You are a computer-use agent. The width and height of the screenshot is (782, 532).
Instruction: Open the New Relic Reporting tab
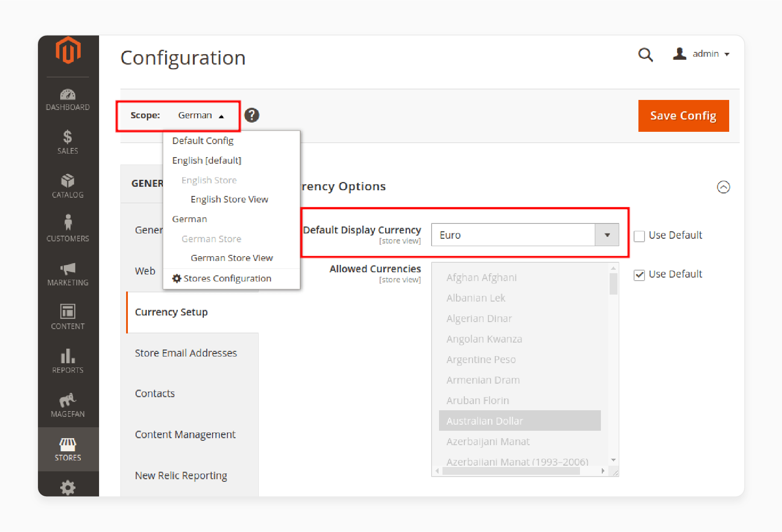coord(181,475)
